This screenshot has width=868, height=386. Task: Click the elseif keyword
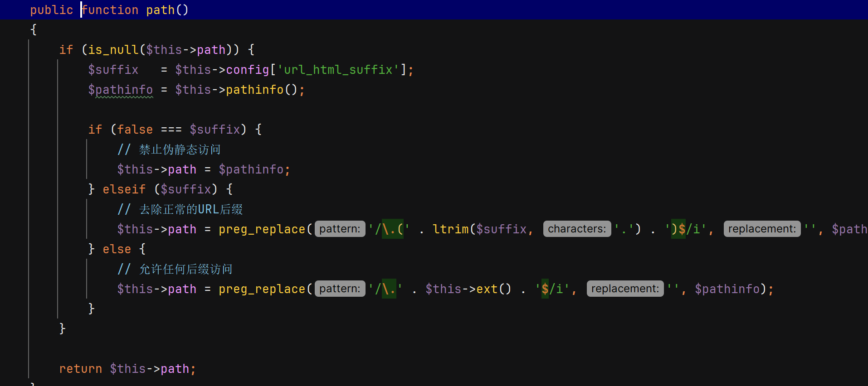(124, 189)
